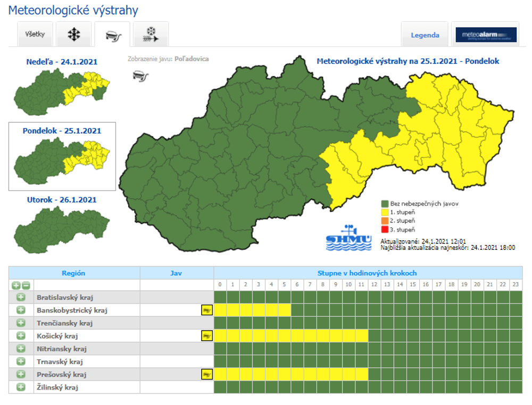This screenshot has height=405, width=532.
Task: Click the glaze icon for Banskobystrický kraj
Action: point(207,310)
